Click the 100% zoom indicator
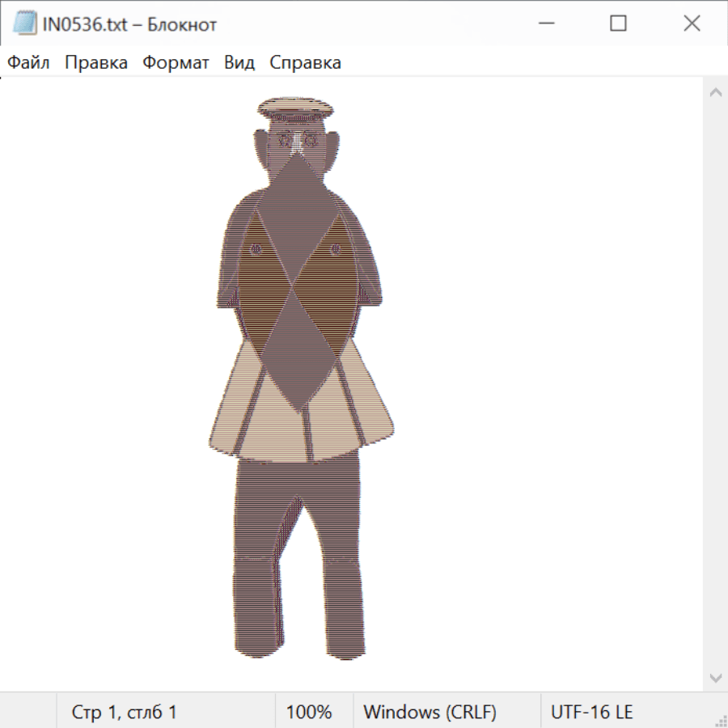This screenshot has width=728, height=728. tap(309, 713)
